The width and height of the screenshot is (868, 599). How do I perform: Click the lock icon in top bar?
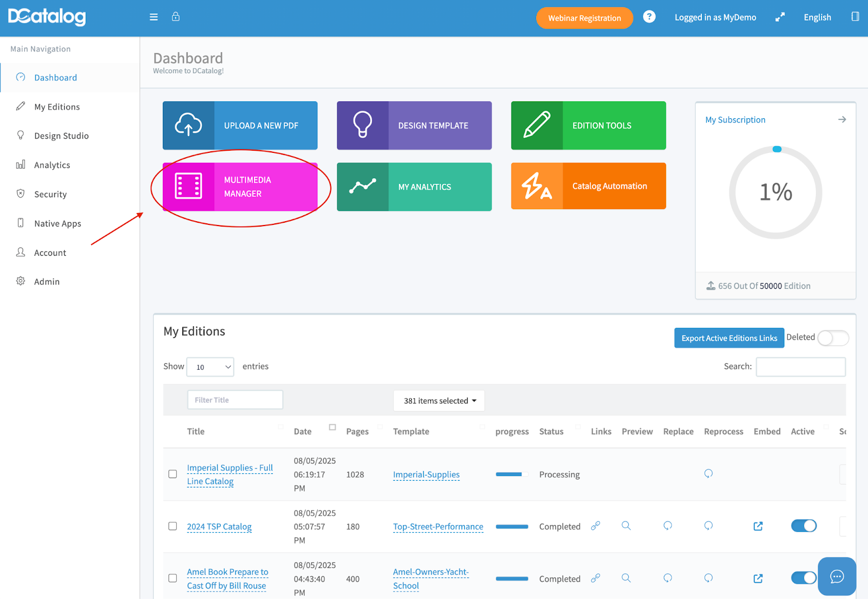coord(176,17)
